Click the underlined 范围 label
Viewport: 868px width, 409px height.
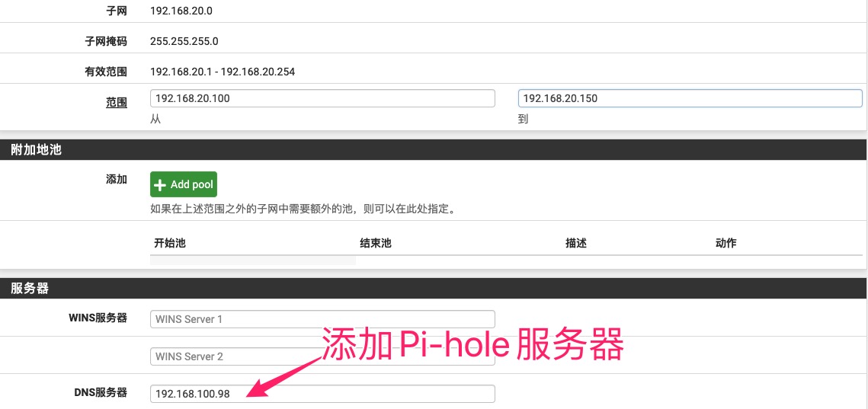pyautogui.click(x=116, y=102)
